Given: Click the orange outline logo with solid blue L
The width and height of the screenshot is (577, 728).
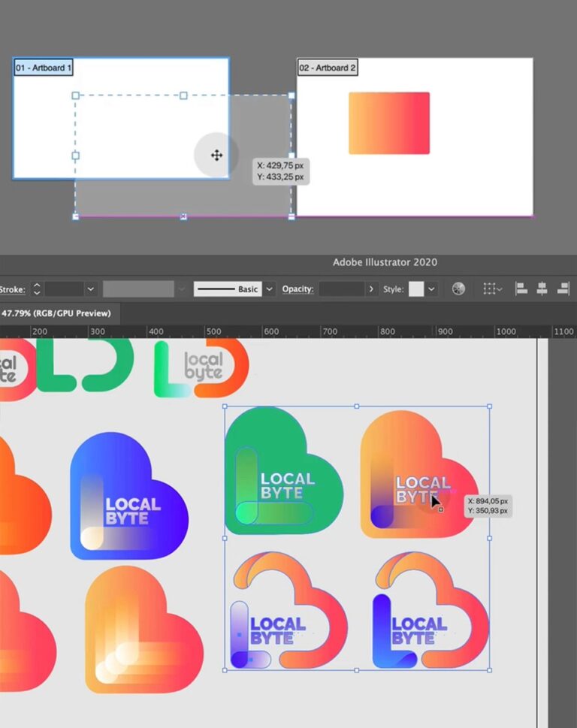Looking at the screenshot, I should tap(430, 610).
